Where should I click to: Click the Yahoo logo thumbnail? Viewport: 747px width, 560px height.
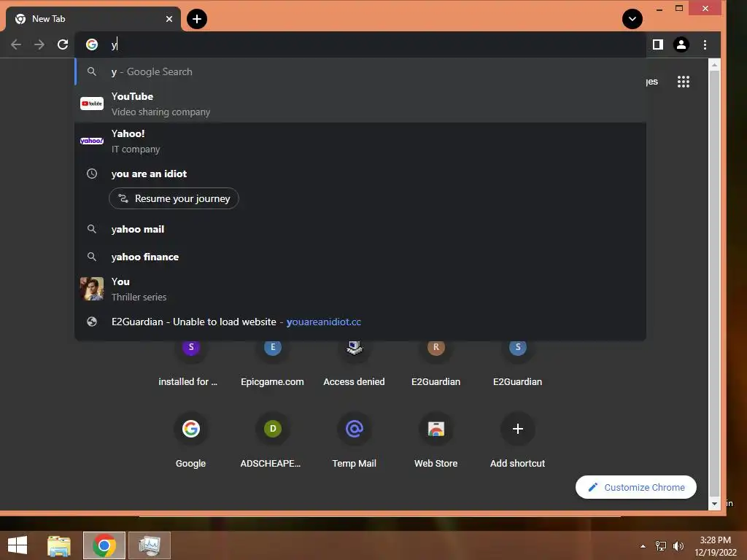tap(92, 141)
